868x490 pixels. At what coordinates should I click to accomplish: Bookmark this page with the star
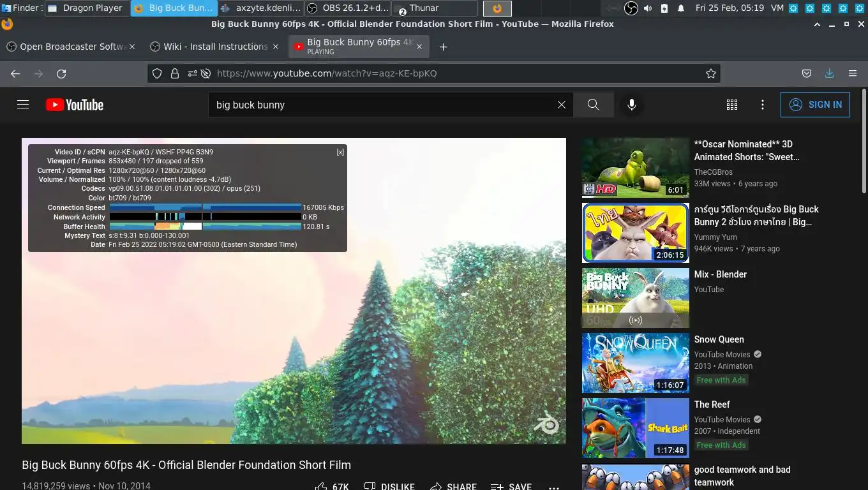pos(710,73)
